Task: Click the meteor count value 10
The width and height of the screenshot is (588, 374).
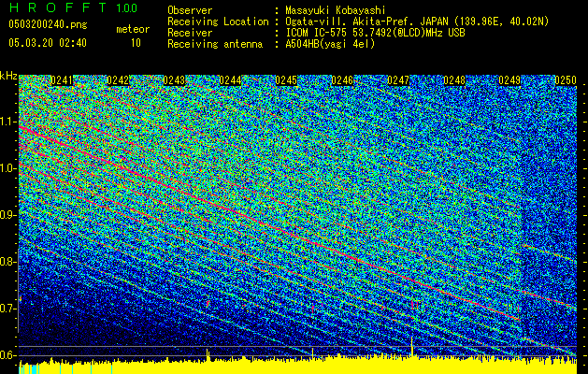Action: pyautogui.click(x=136, y=43)
